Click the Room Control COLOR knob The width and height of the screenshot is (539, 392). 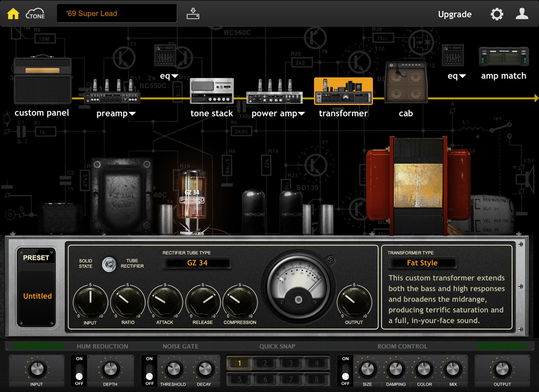point(424,369)
